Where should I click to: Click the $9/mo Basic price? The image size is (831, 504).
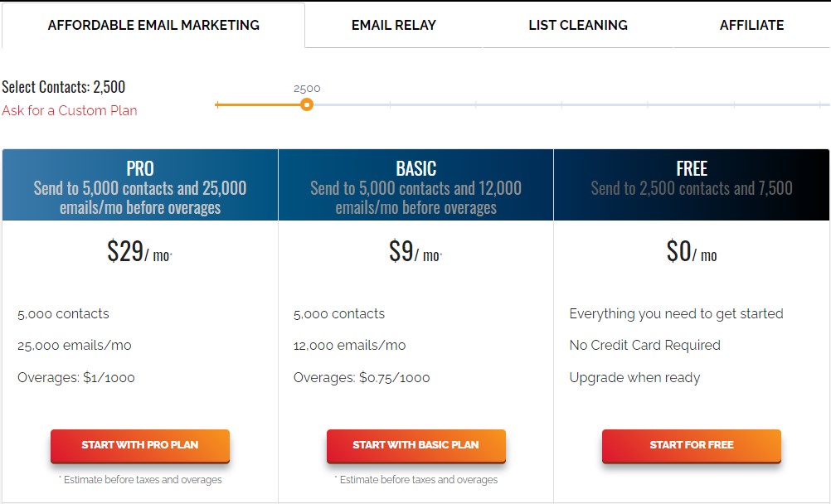point(415,251)
